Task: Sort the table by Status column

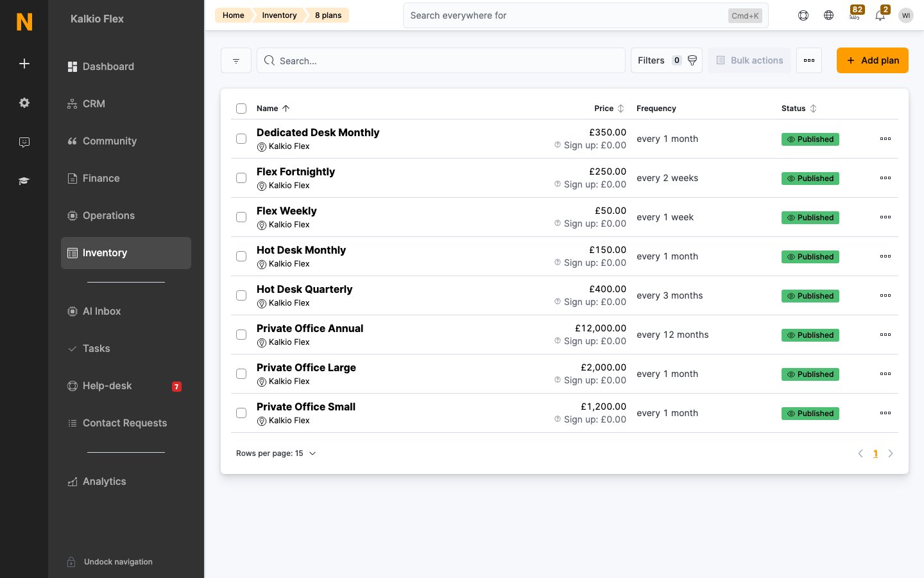Action: [799, 109]
